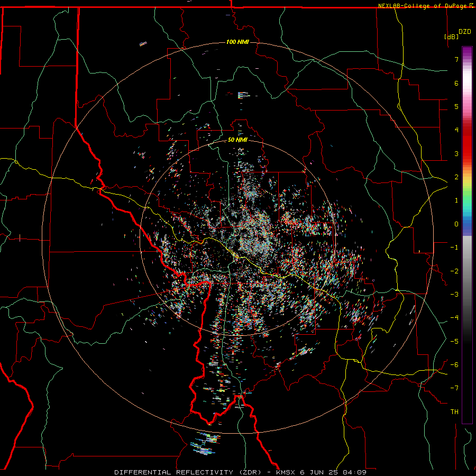Click the -5 value on color scale
Image resolution: width=476 pixels, height=476 pixels.
click(454, 342)
